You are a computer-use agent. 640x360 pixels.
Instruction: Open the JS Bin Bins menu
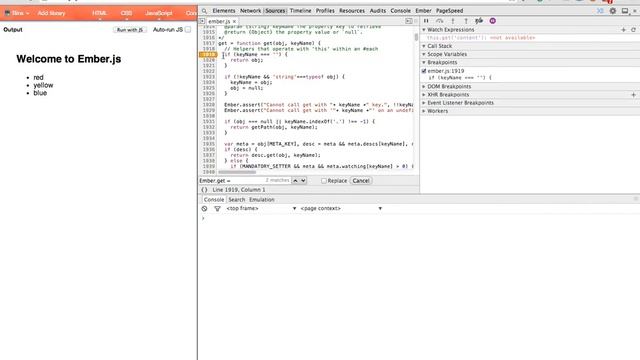tap(17, 13)
